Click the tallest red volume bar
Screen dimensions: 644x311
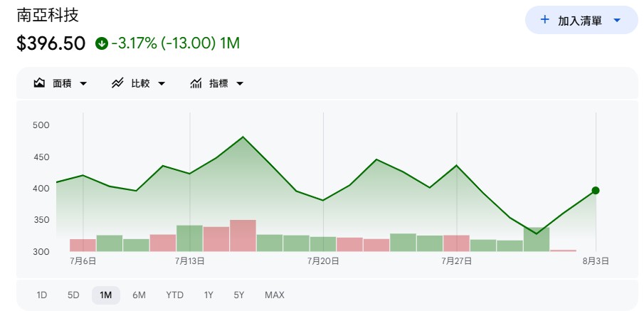tap(243, 236)
